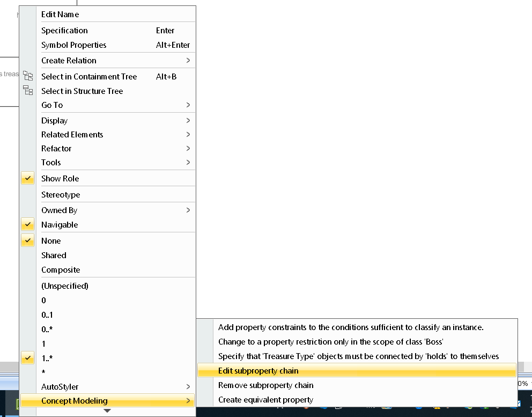The height and width of the screenshot is (417, 532).
Task: Select Create equivalent property
Action: (357, 400)
